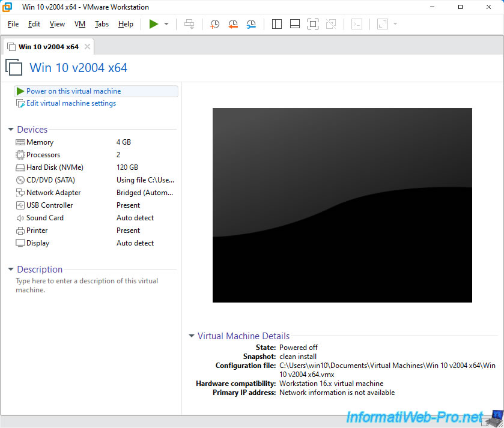Click the console view toolbar icon
Screen dimensions: 504x428
pyautogui.click(x=357, y=24)
